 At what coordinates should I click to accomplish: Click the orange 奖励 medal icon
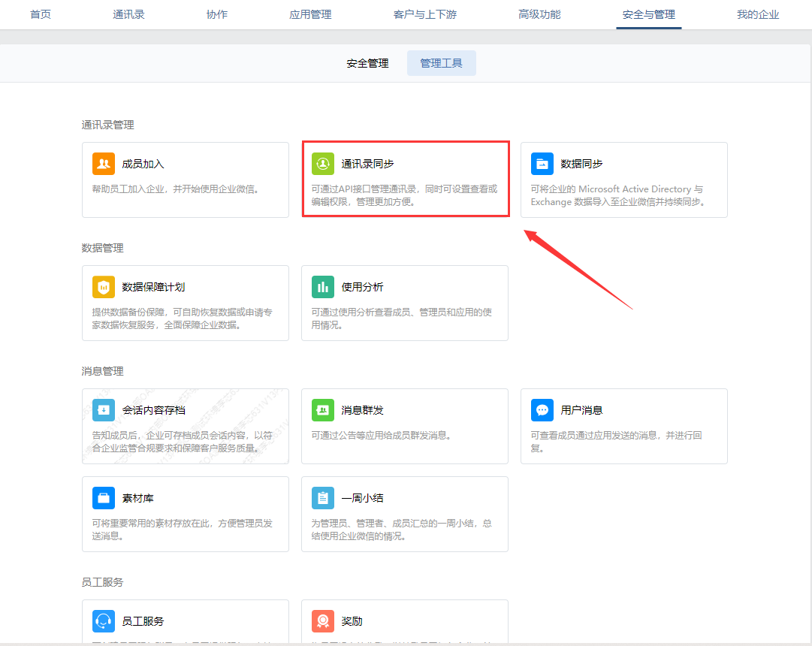click(323, 621)
